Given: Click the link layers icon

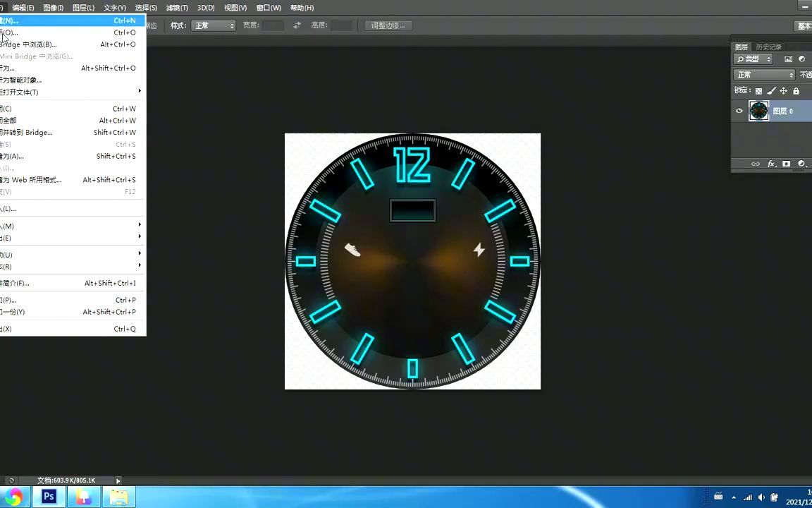Looking at the screenshot, I should [x=755, y=163].
